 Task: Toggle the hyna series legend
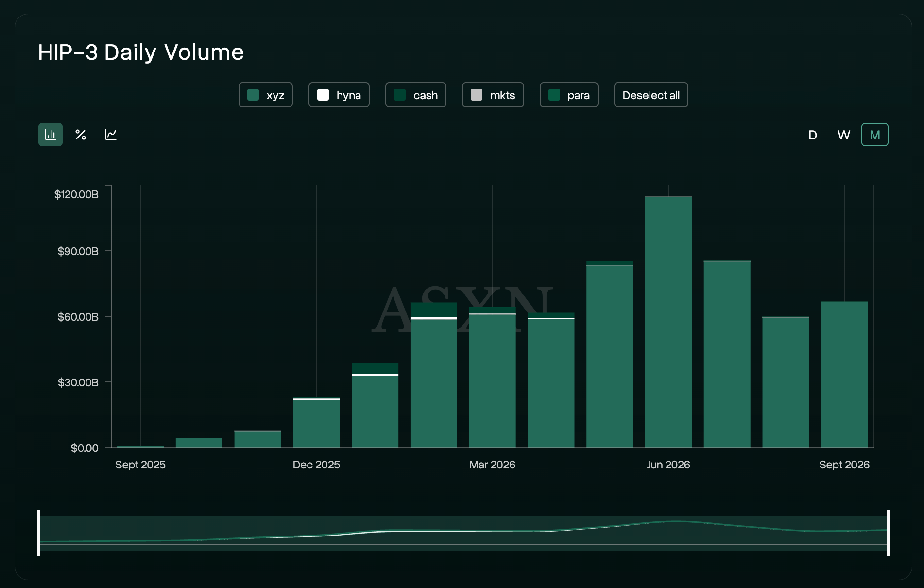pos(339,95)
